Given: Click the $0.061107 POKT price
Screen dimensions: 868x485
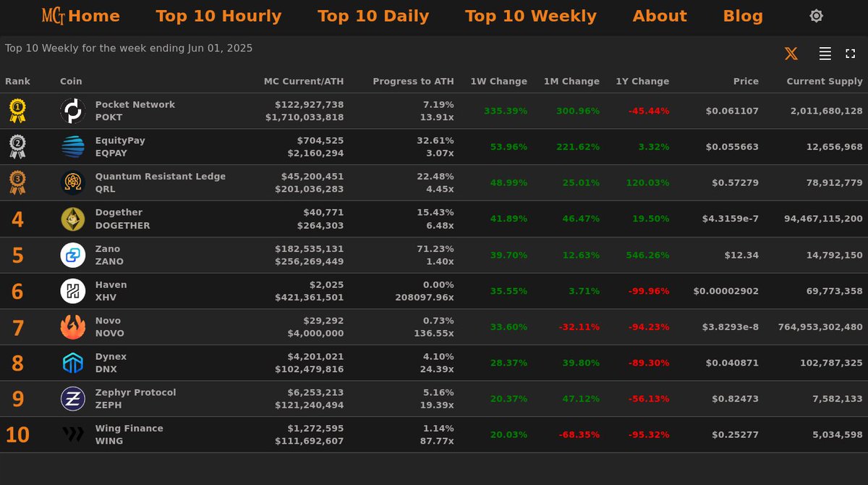Looking at the screenshot, I should [732, 111].
